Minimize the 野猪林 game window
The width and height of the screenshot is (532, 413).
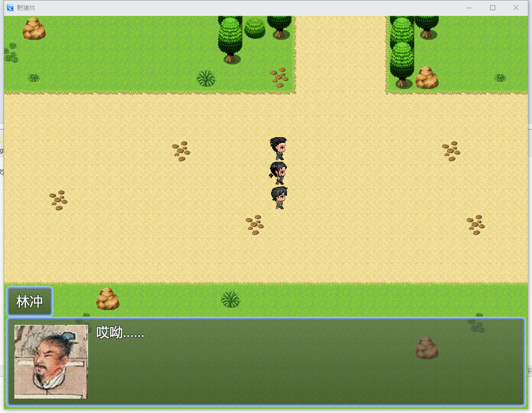[x=469, y=8]
